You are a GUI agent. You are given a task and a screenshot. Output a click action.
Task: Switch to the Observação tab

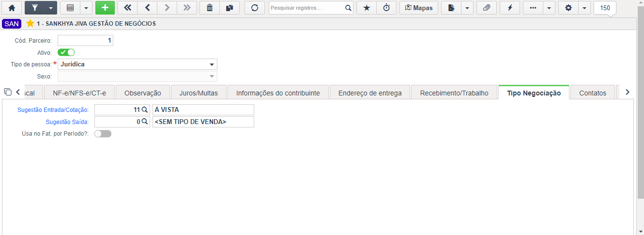point(143,93)
